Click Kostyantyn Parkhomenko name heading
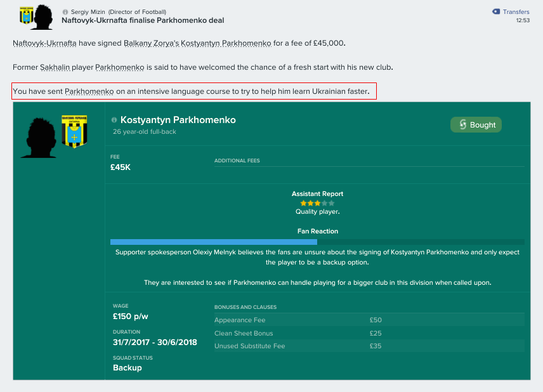Viewport: 543px width, 392px height. (178, 120)
